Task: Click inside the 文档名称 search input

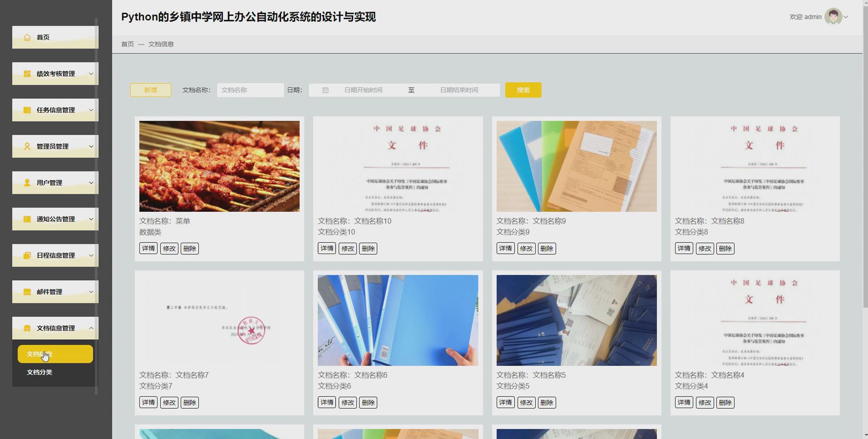Action: (250, 90)
